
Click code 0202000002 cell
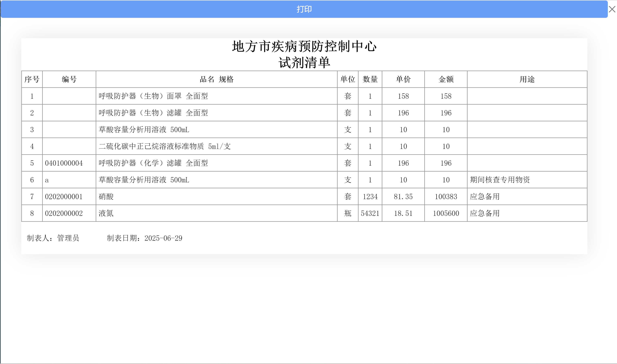pyautogui.click(x=69, y=213)
